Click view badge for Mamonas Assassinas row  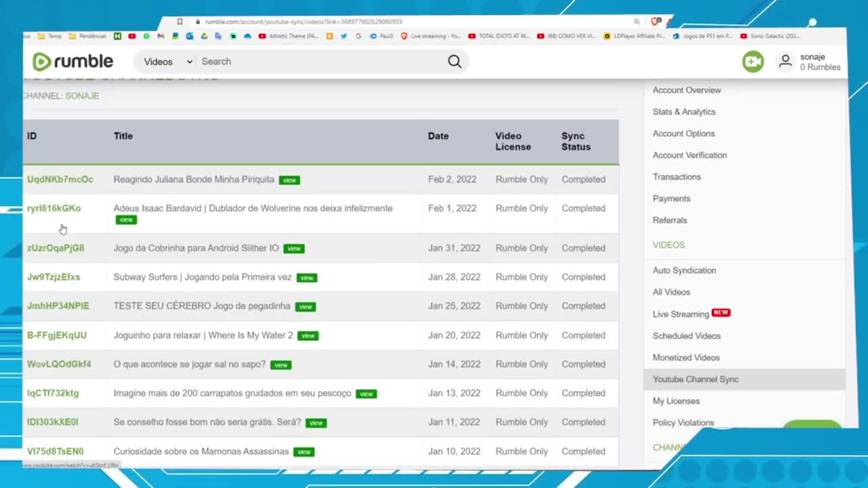pyautogui.click(x=304, y=452)
